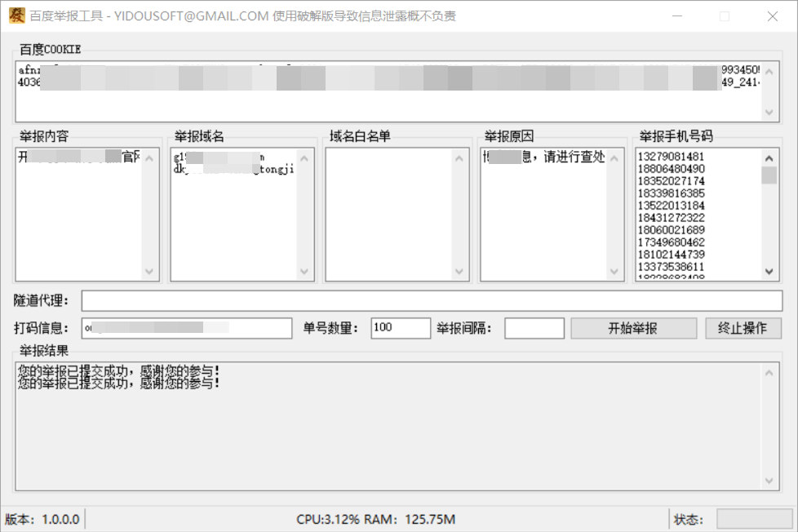Click the 开始举报 button
This screenshot has height=532, width=798.
point(634,328)
